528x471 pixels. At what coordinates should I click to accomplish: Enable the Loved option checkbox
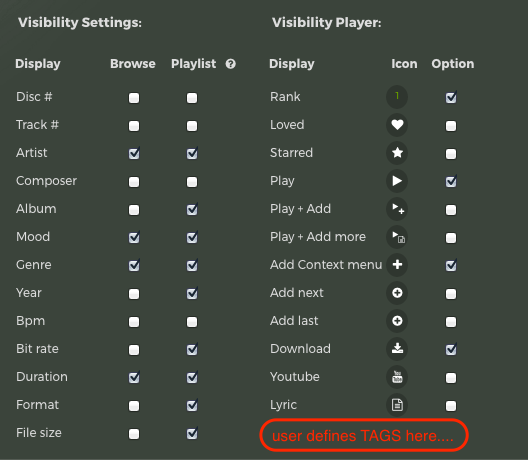click(x=451, y=126)
